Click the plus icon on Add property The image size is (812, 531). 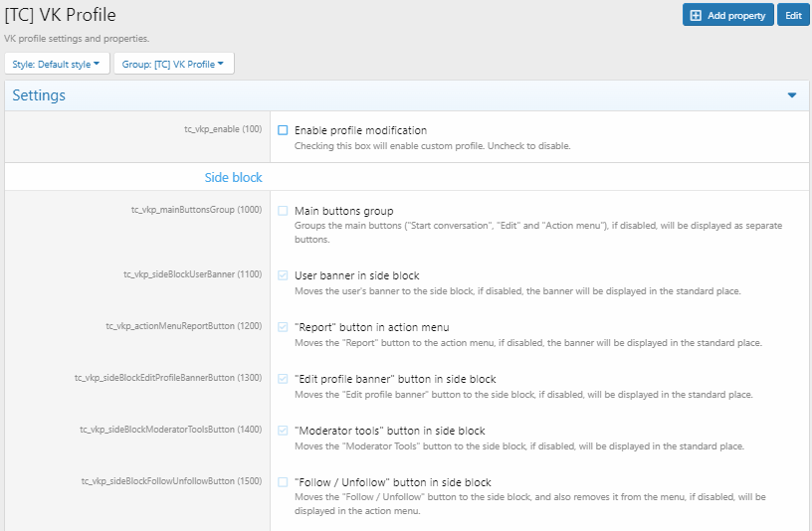click(696, 15)
